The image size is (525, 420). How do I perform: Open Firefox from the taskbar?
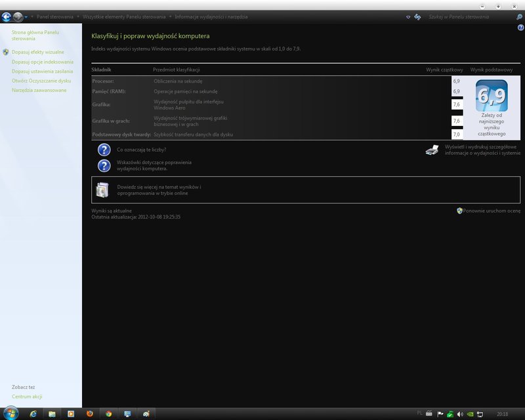pos(90,413)
